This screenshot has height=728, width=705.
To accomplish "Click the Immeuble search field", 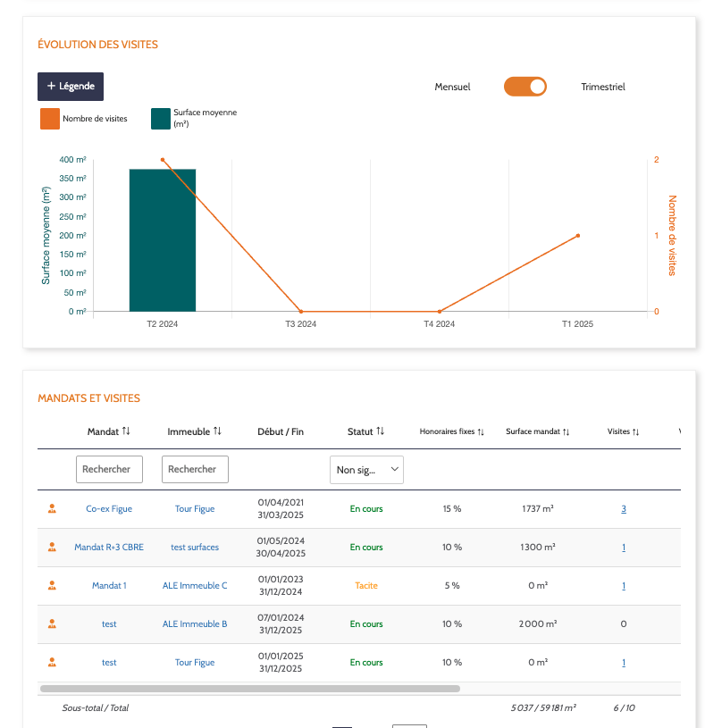I will click(195, 469).
